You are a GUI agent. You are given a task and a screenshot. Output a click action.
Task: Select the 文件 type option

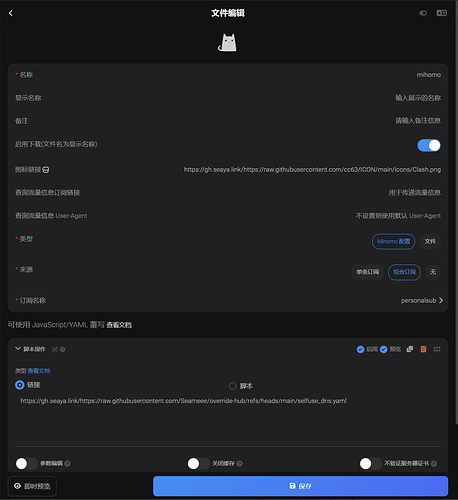[430, 241]
